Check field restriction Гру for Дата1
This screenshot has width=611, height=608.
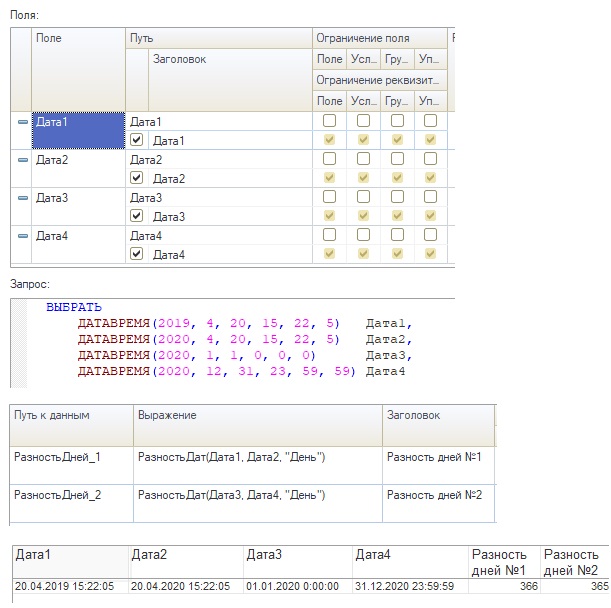(397, 121)
